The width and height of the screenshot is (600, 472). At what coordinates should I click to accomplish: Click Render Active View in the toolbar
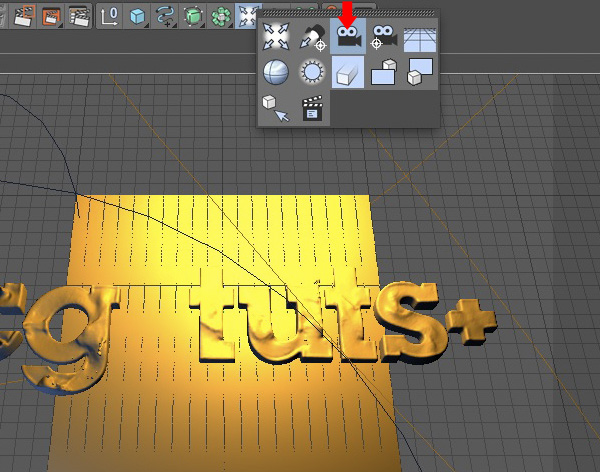point(23,15)
